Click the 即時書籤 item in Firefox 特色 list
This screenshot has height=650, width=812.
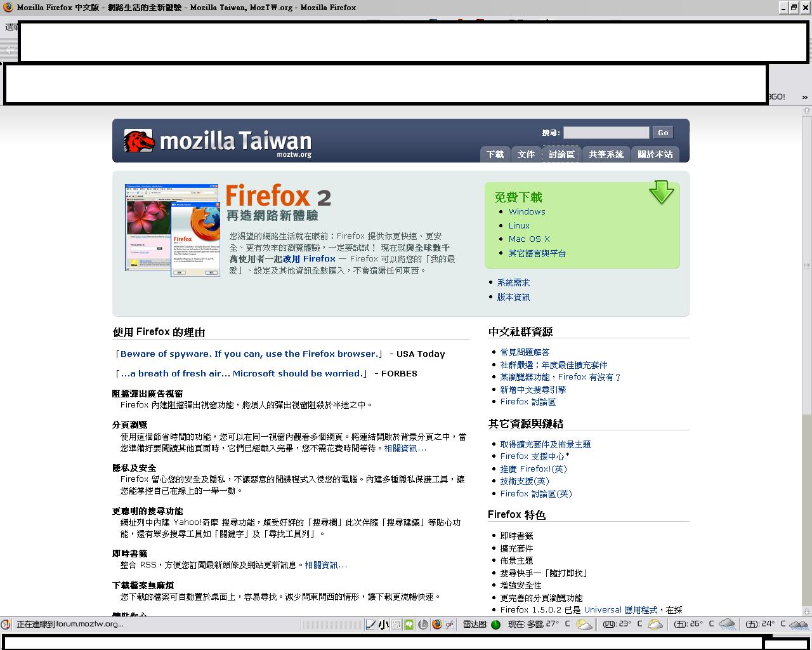click(516, 536)
